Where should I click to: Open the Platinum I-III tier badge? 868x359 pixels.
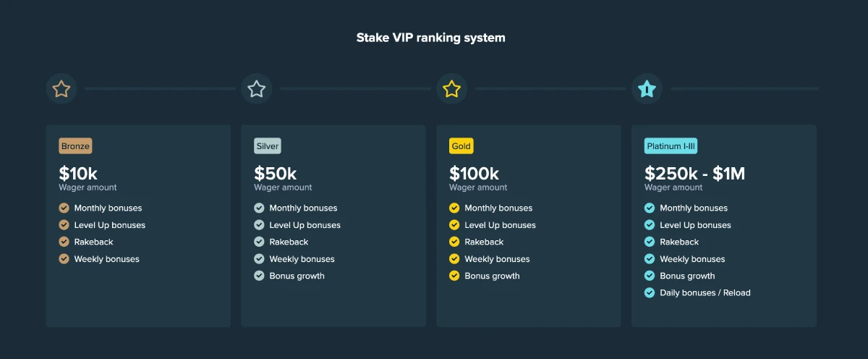[x=671, y=146]
